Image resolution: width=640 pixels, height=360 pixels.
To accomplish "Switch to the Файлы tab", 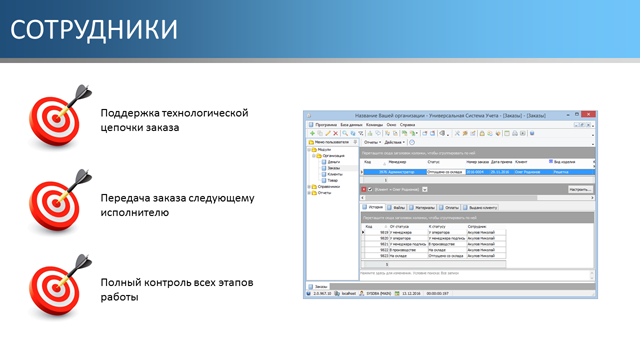I will pos(396,208).
